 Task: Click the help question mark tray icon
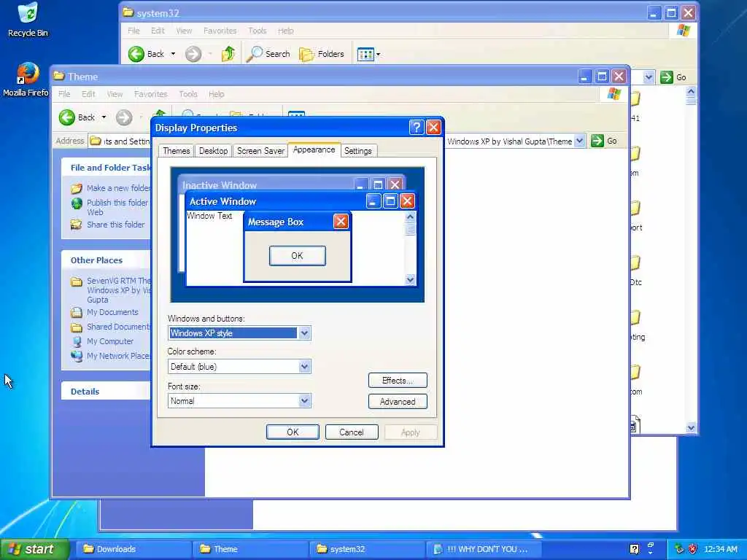pos(634,549)
